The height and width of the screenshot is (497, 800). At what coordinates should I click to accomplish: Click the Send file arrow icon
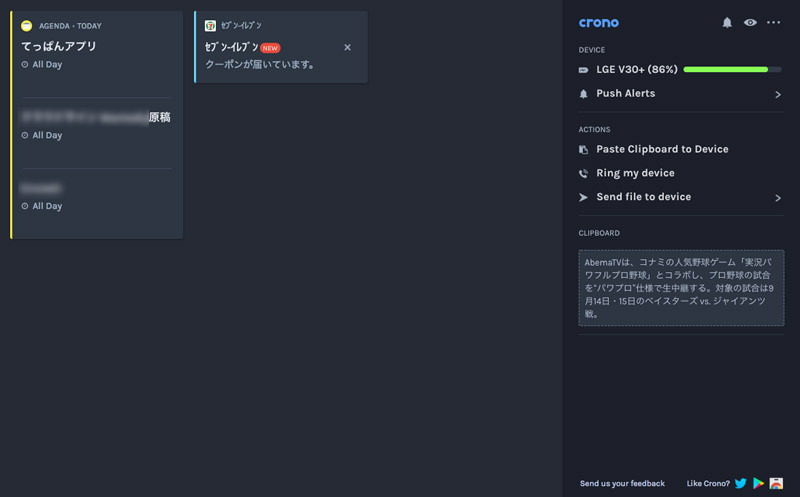coord(584,197)
